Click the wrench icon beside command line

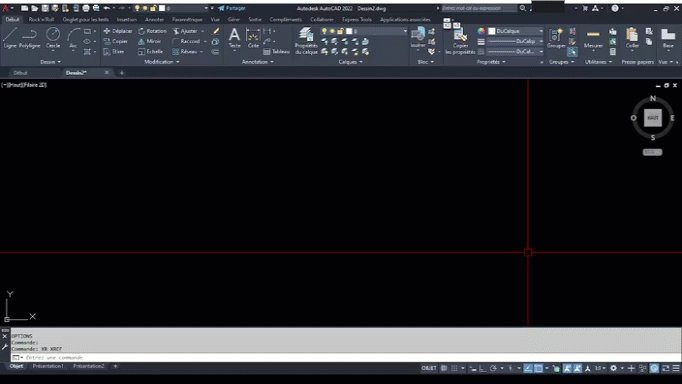click(x=5, y=347)
